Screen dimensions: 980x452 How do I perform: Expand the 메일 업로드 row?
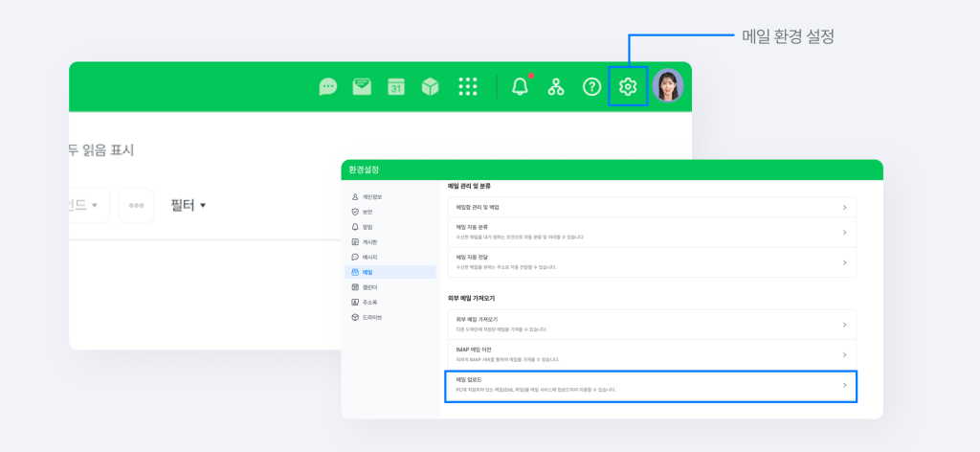pyautogui.click(x=650, y=385)
